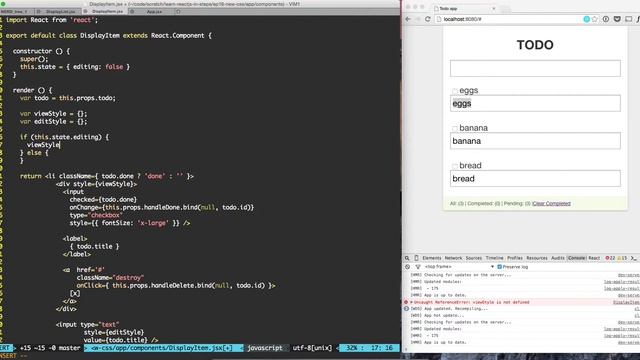Click the new todo input field

[535, 69]
